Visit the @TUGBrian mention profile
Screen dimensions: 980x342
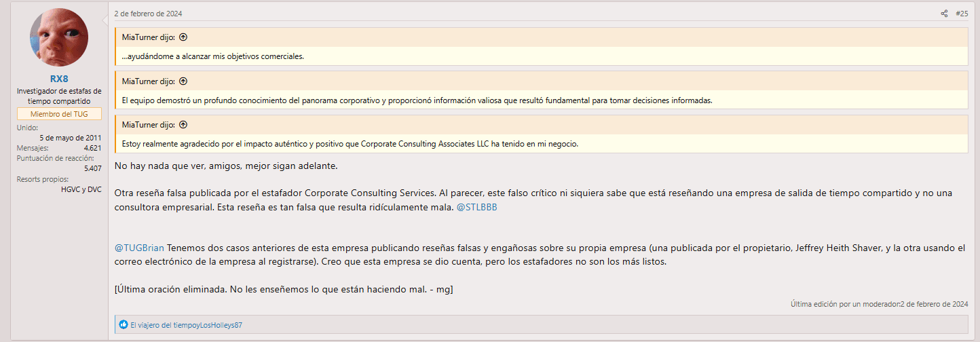pyautogui.click(x=139, y=248)
